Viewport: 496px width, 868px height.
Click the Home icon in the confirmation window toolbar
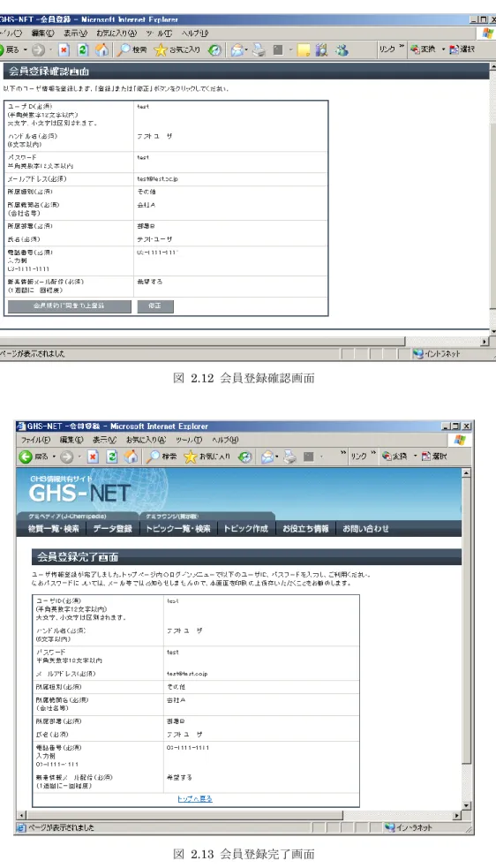coord(101,49)
